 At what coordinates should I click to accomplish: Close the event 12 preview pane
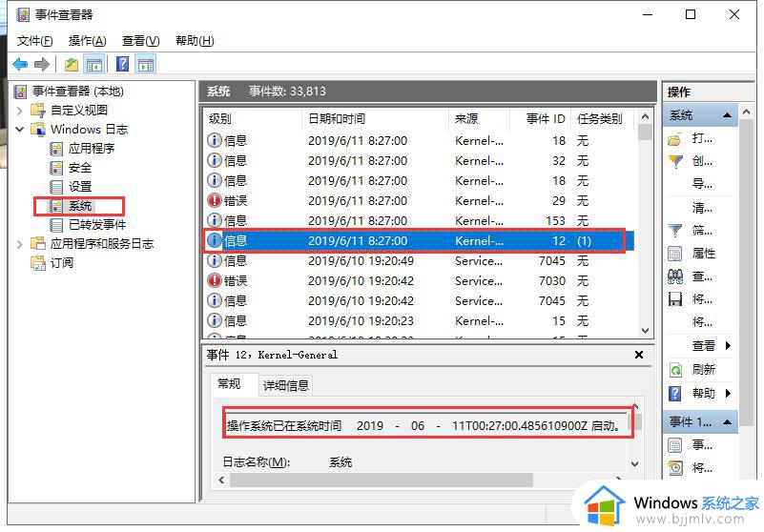[x=639, y=356]
